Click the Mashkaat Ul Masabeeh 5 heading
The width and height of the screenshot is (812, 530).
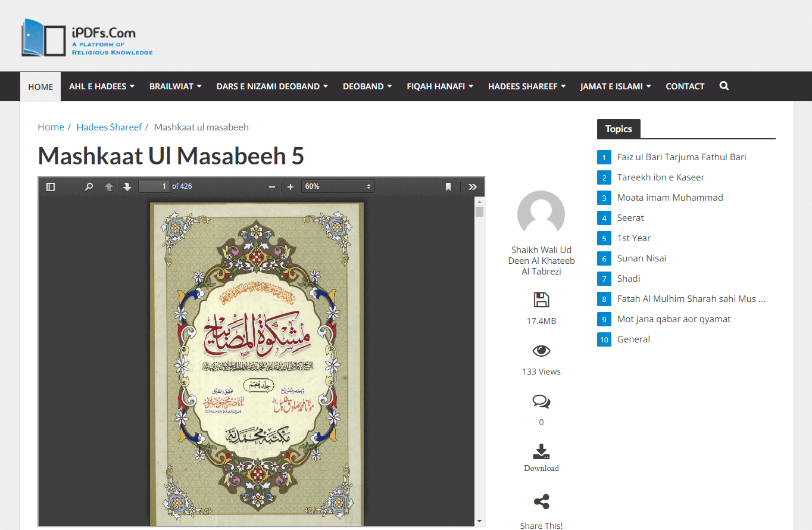171,156
